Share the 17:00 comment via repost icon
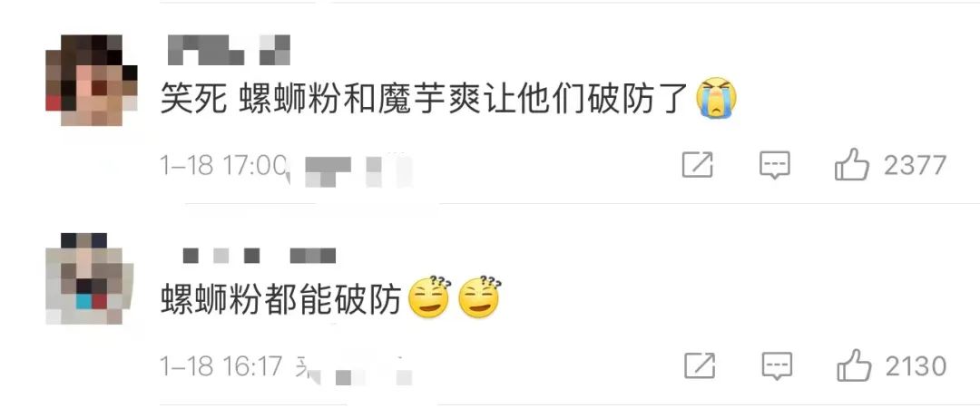This screenshot has height=418, width=980. (x=698, y=165)
